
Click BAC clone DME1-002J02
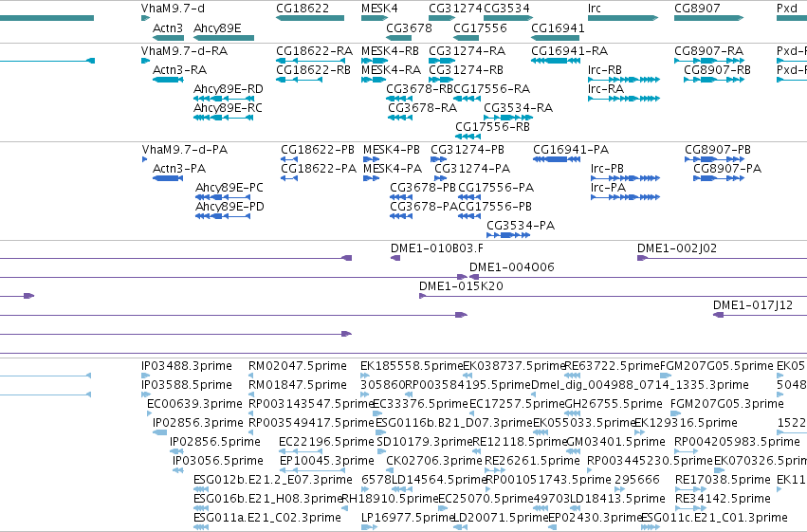pos(722,258)
